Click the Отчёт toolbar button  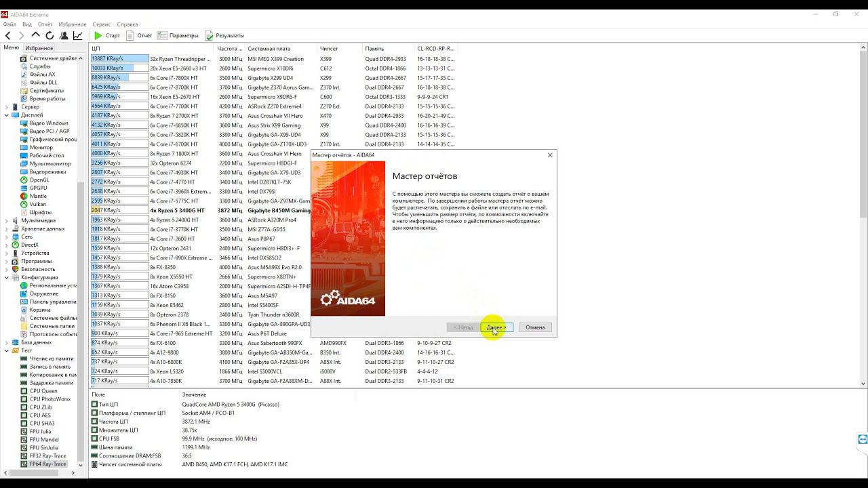[x=139, y=35]
